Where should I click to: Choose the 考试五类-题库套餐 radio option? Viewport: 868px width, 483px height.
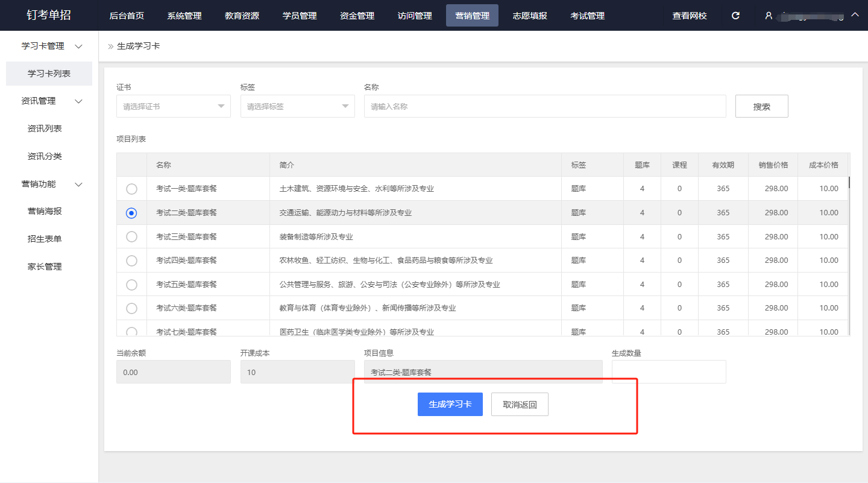pyautogui.click(x=131, y=285)
